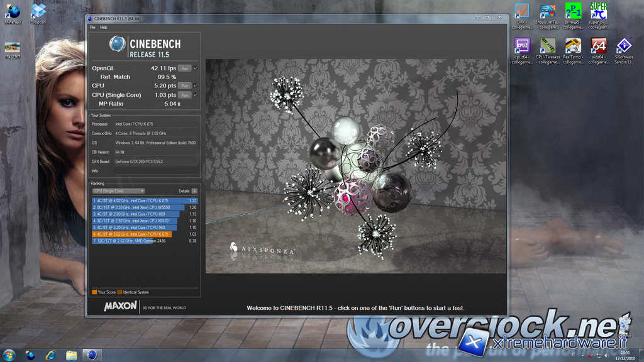Open the Help menu
This screenshot has width=644, height=362.
pyautogui.click(x=103, y=27)
